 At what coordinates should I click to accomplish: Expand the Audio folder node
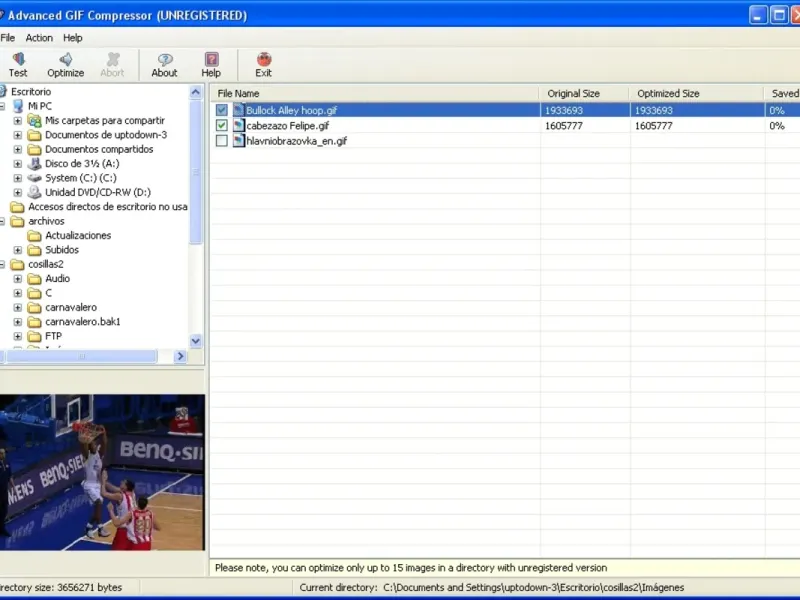(x=18, y=279)
